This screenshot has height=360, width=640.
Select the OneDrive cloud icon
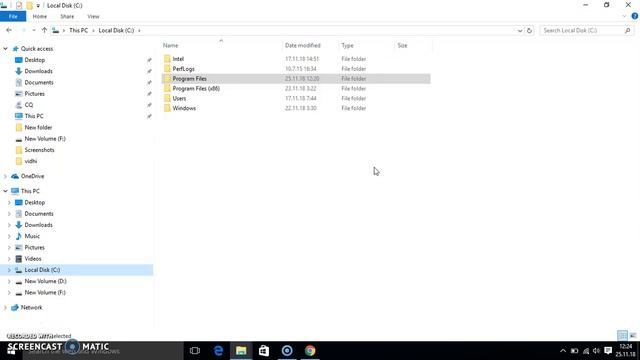click(x=15, y=176)
